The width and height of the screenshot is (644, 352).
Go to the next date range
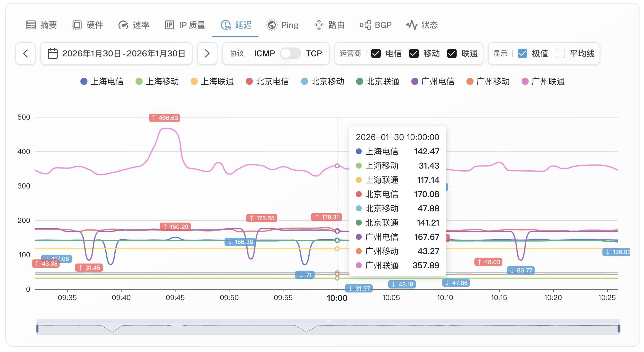tap(207, 53)
